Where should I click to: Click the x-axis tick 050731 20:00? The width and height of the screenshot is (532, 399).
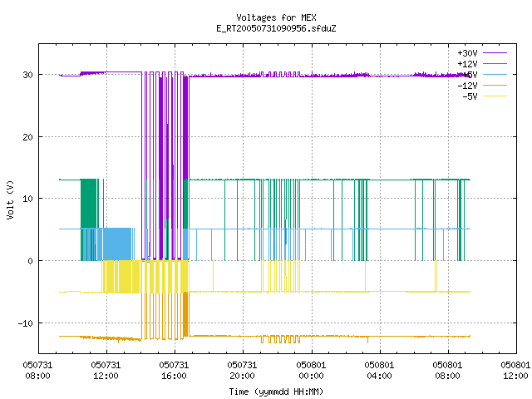[242, 371]
